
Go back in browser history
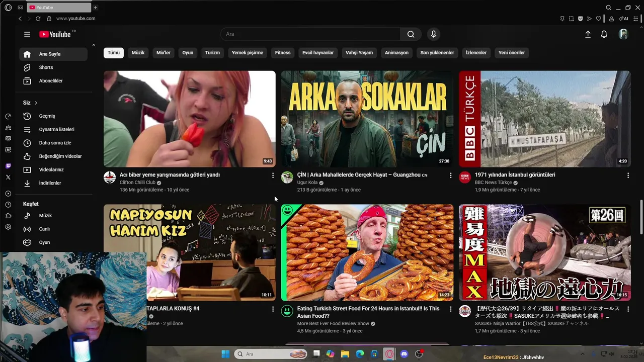point(20,19)
